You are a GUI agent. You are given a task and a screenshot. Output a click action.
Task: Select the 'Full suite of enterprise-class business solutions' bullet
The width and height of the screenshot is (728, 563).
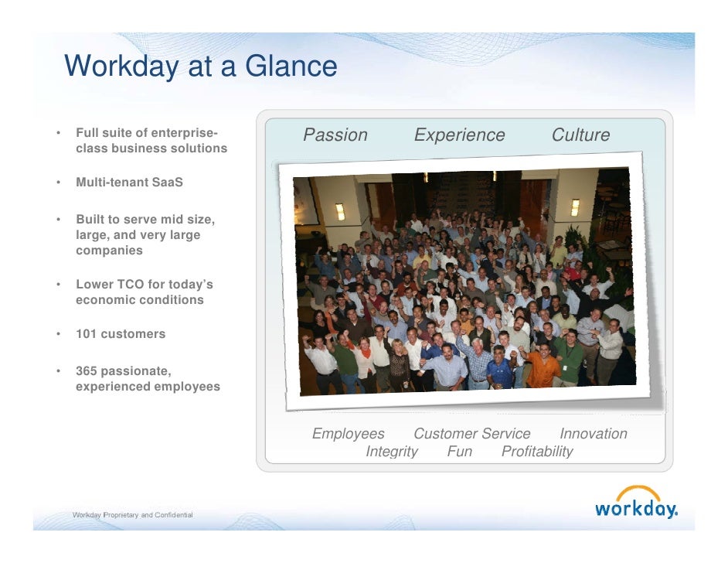tap(151, 140)
